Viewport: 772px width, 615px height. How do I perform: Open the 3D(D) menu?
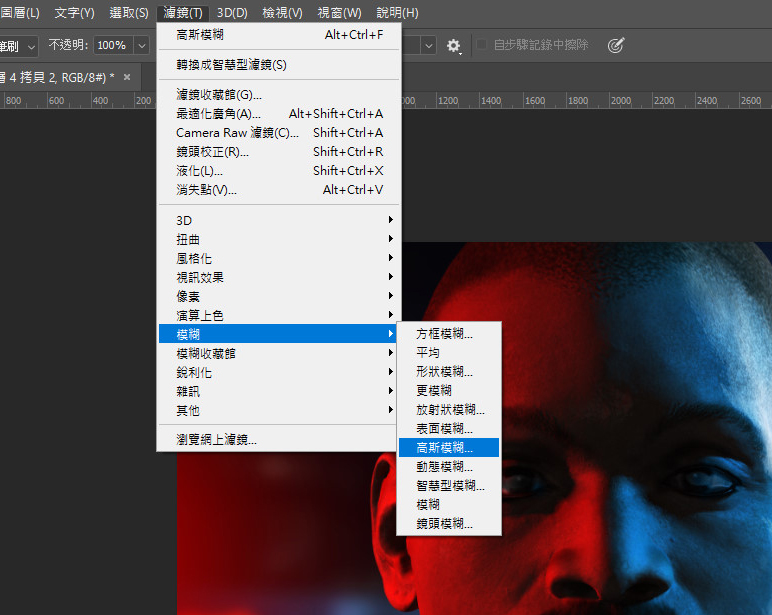coord(232,13)
